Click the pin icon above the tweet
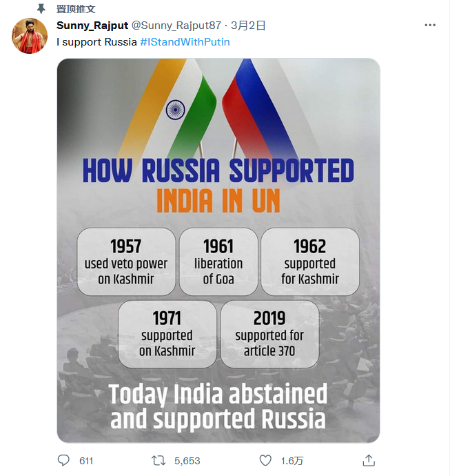The width and height of the screenshot is (450, 476). (x=41, y=9)
